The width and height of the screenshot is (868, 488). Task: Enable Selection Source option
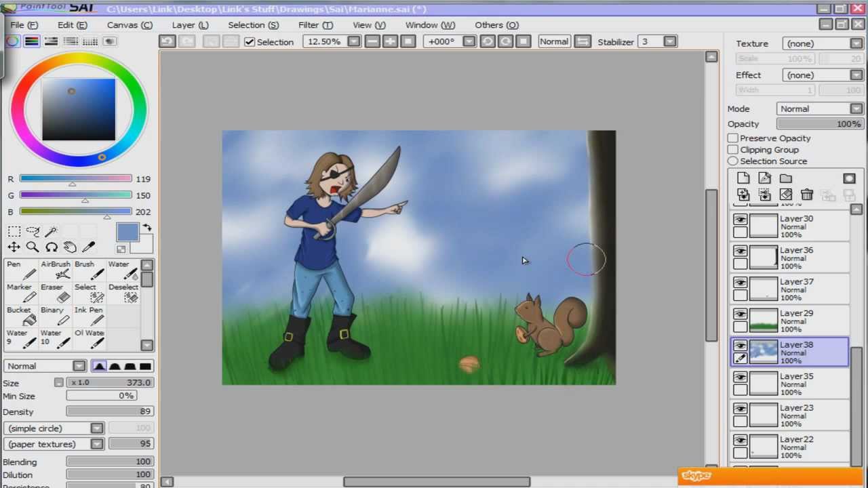click(732, 161)
